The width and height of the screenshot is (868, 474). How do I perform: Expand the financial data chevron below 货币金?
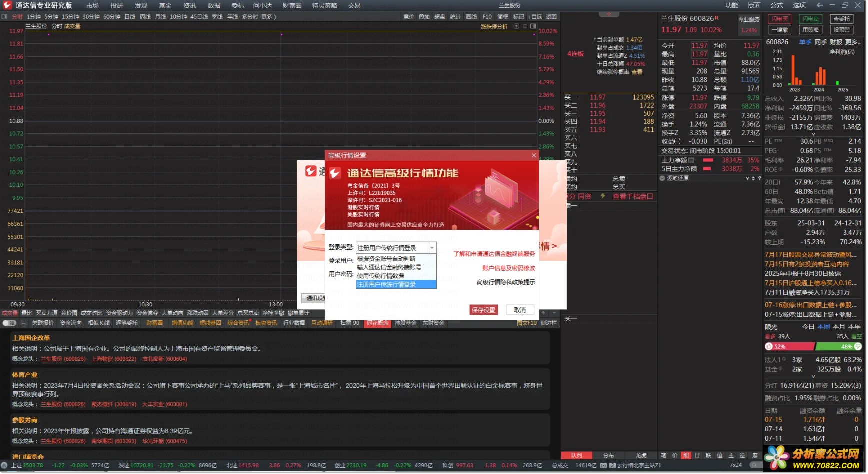click(x=813, y=134)
